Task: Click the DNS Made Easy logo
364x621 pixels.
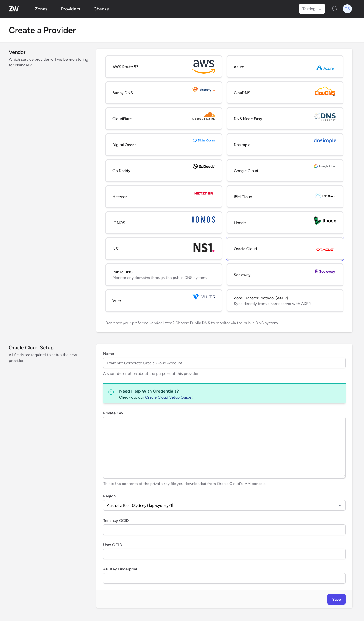Action: [x=325, y=117]
